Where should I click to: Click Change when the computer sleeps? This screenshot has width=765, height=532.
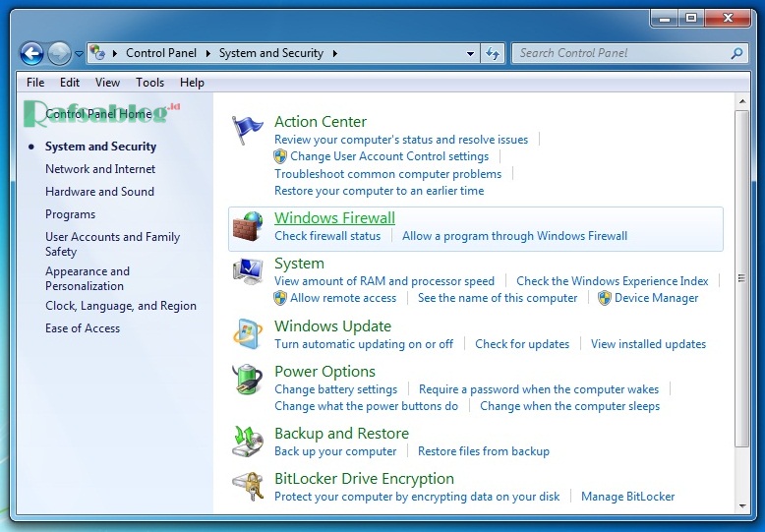pos(570,406)
